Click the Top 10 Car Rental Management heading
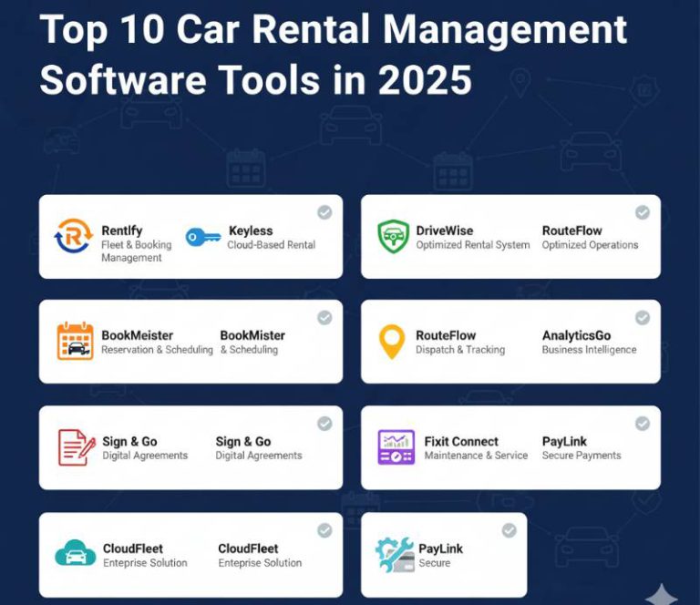Screen dimensions: 700x605 pyautogui.click(x=334, y=29)
